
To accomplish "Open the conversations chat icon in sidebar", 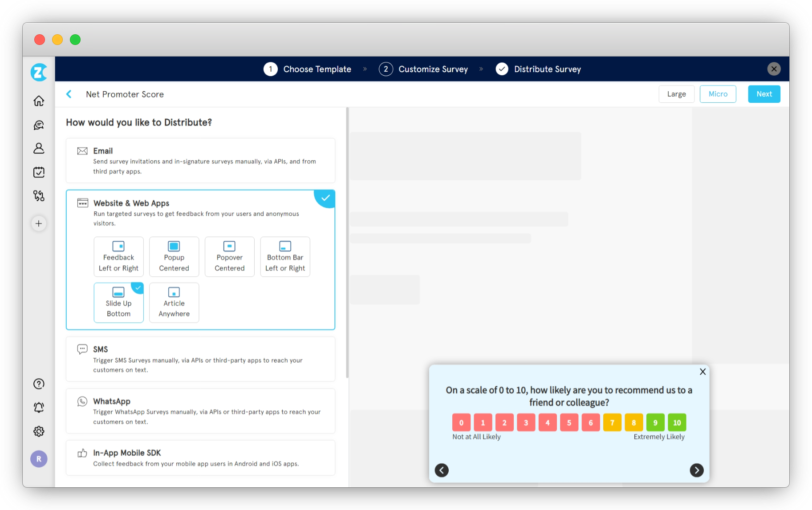I will point(39,125).
